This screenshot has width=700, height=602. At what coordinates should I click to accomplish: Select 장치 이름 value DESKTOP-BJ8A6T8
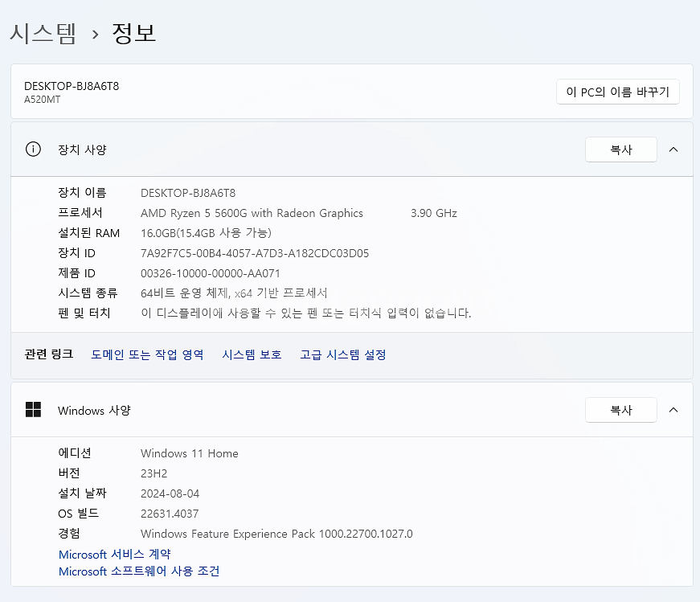pyautogui.click(x=188, y=193)
